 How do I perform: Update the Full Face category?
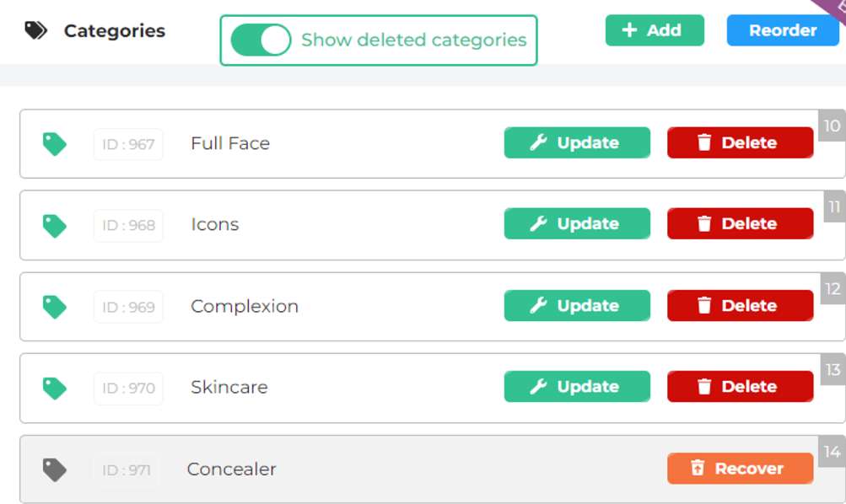577,143
